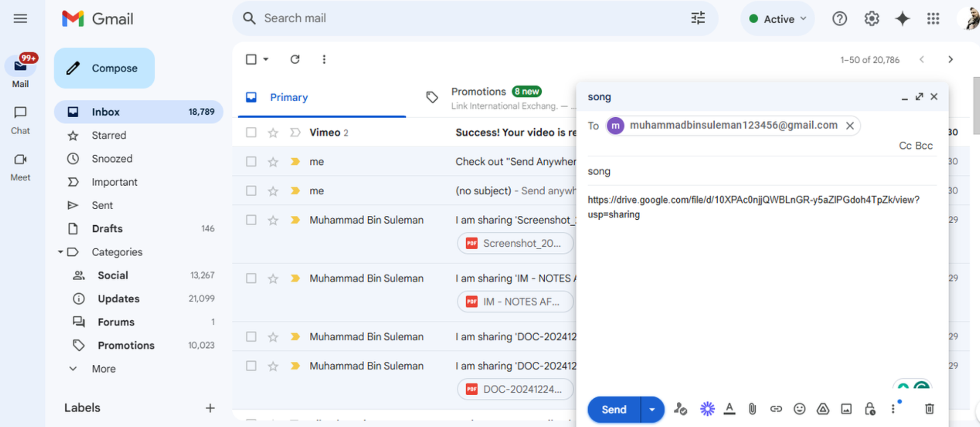Open the Insert link tool
The image size is (980, 427).
point(776,409)
